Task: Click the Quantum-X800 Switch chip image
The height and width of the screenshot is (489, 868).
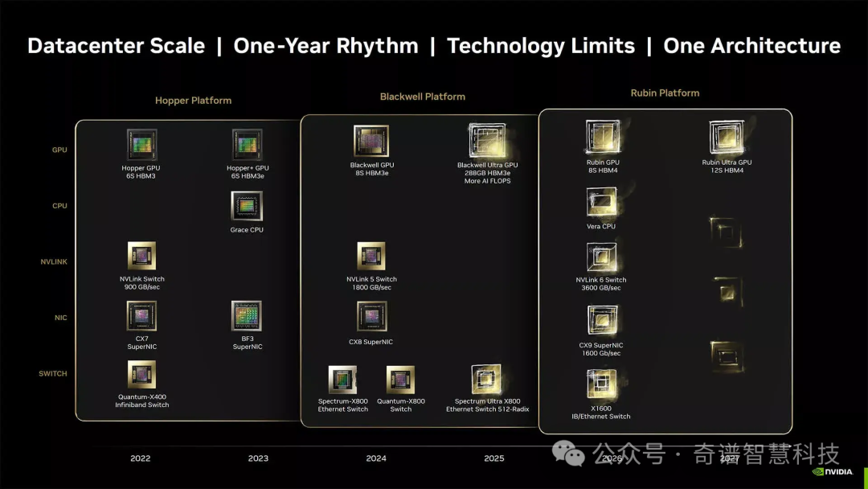Action: point(400,380)
